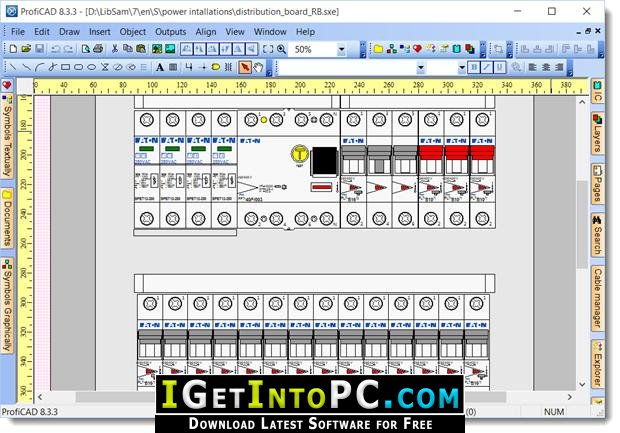Screen dimensions: 620x433
Task: Click the Paste clipboard icon
Action: tap(140, 49)
